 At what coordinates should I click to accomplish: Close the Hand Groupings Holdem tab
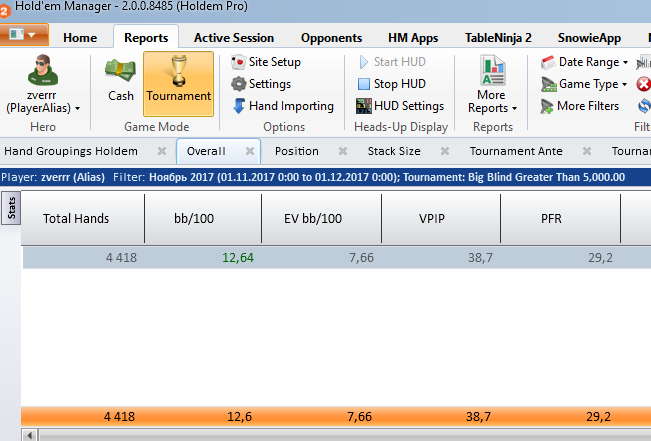(x=162, y=151)
